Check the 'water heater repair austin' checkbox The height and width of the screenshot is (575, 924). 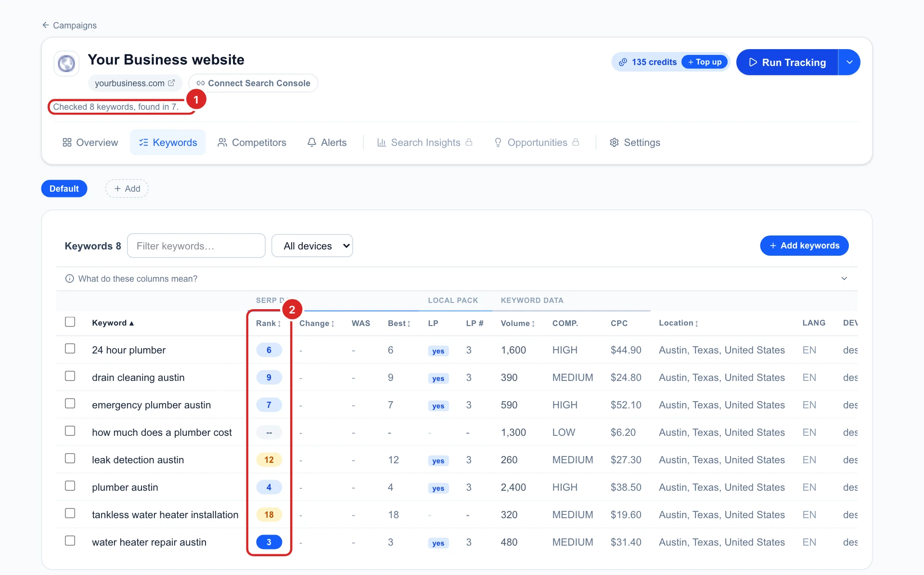70,540
